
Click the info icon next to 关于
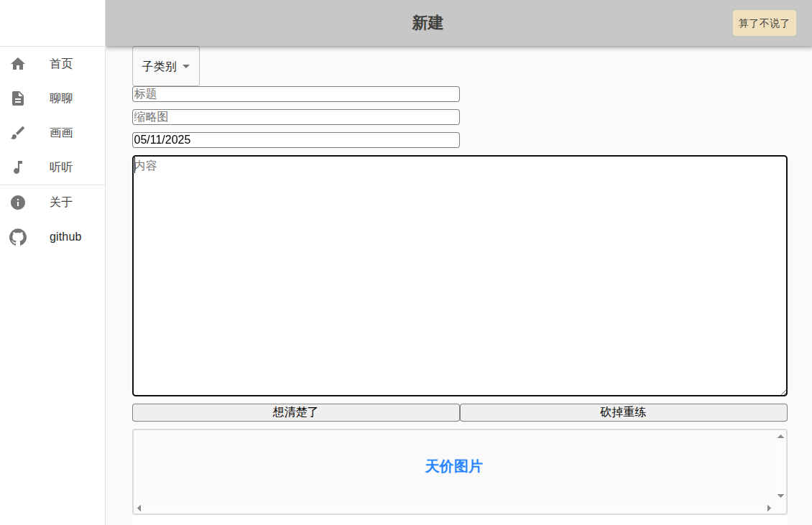click(x=17, y=203)
